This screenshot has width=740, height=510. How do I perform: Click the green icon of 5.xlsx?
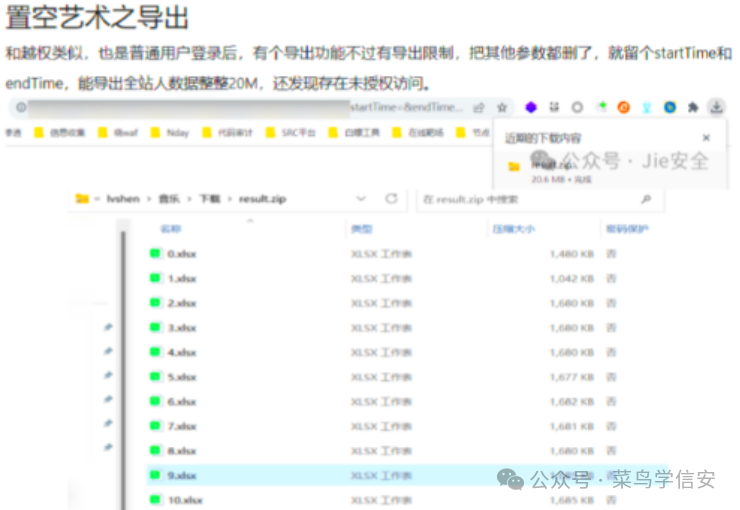(155, 376)
